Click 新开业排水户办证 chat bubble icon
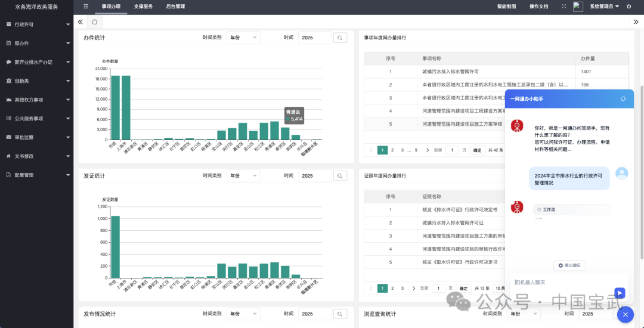Screen dimensions: 644x328 coord(8,62)
